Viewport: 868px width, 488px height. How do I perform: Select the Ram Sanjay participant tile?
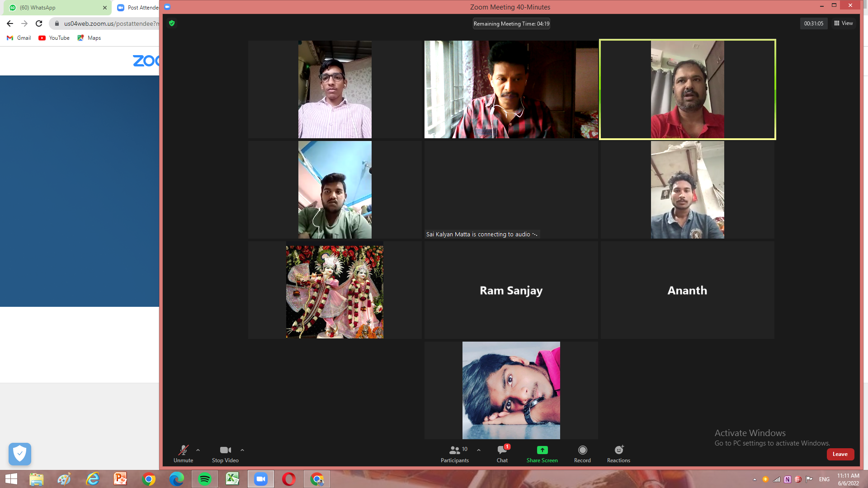pyautogui.click(x=511, y=290)
